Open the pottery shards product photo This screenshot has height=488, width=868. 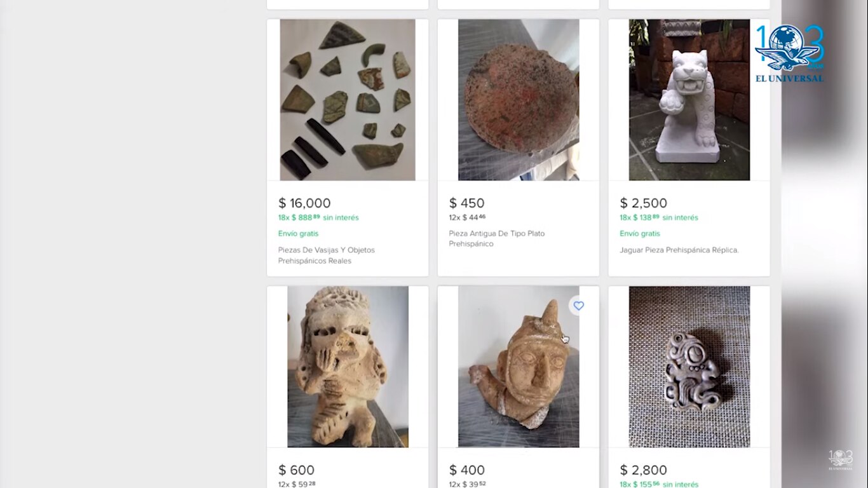348,100
